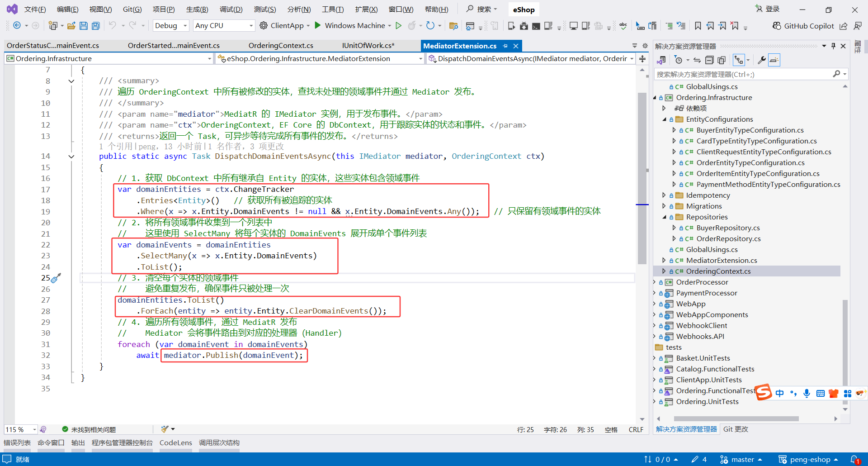The height and width of the screenshot is (466, 868).
Task: Toggle Sogou punctuation mode button
Action: tap(793, 393)
